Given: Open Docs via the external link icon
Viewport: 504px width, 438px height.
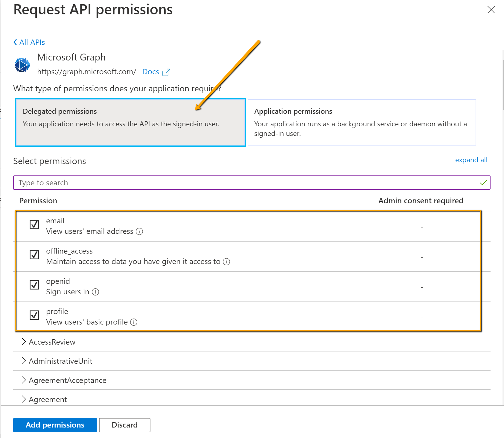Looking at the screenshot, I should 166,72.
